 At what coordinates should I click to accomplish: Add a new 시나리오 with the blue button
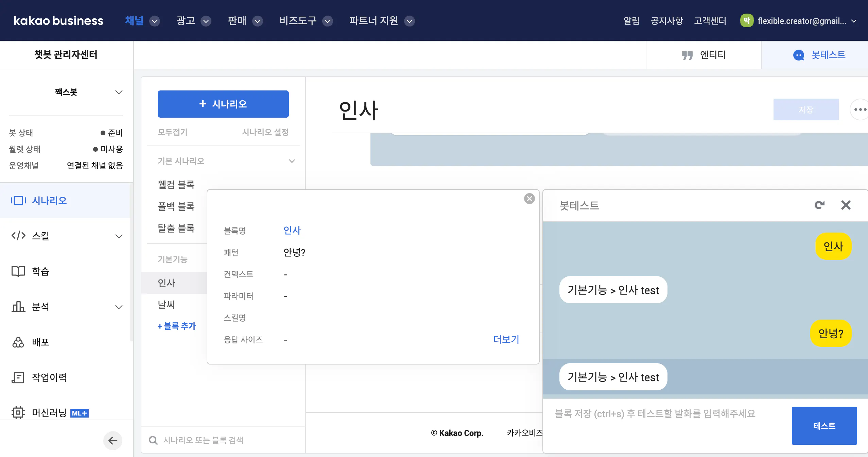click(x=223, y=104)
